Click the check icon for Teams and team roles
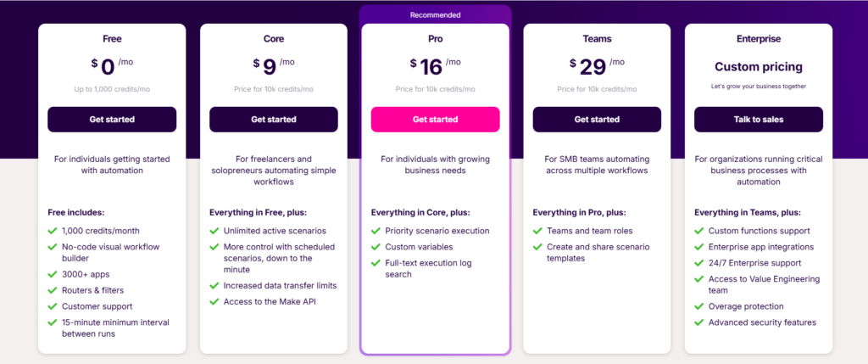This screenshot has height=364, width=868. click(538, 231)
